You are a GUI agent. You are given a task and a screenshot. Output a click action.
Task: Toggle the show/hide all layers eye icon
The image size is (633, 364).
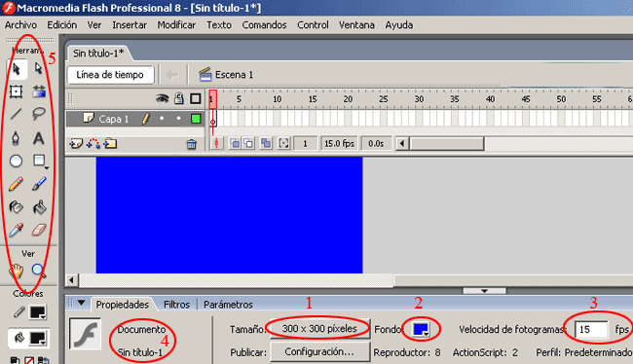(x=163, y=98)
